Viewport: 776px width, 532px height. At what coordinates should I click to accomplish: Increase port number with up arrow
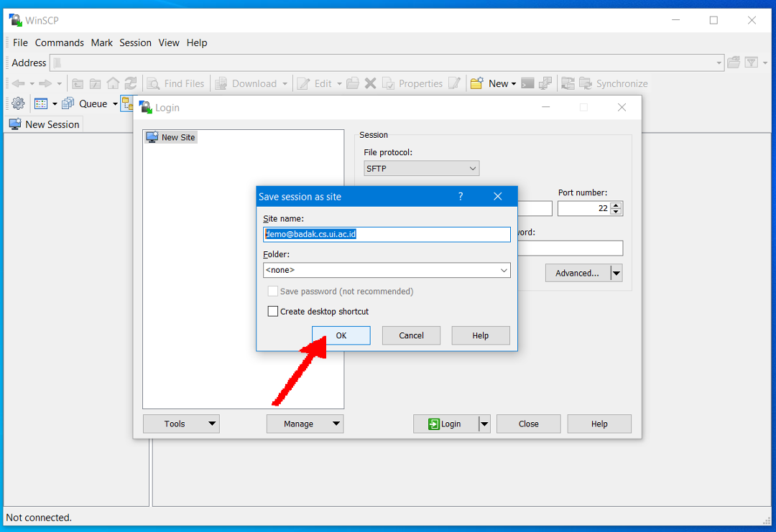click(x=616, y=205)
